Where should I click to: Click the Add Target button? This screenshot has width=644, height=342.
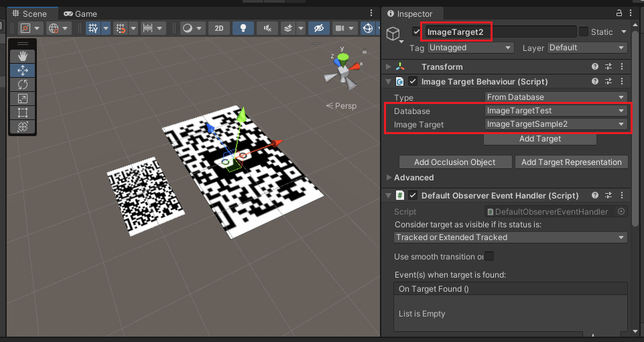click(x=539, y=139)
